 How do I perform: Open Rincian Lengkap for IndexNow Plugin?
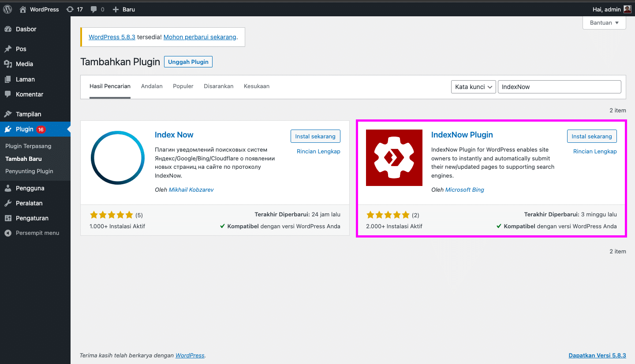(x=595, y=152)
